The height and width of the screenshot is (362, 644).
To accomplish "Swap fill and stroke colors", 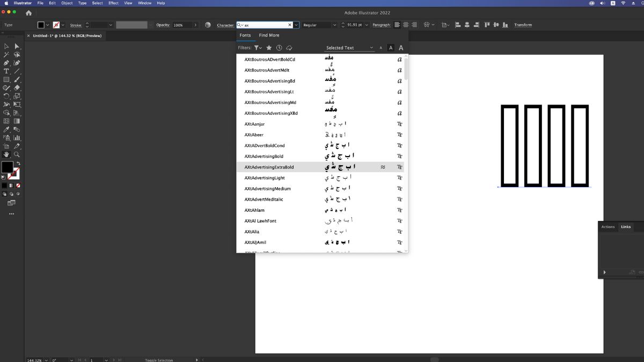I will (x=18, y=164).
